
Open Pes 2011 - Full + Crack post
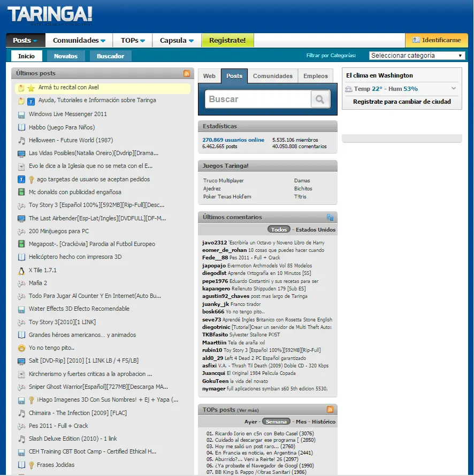[x=58, y=426]
